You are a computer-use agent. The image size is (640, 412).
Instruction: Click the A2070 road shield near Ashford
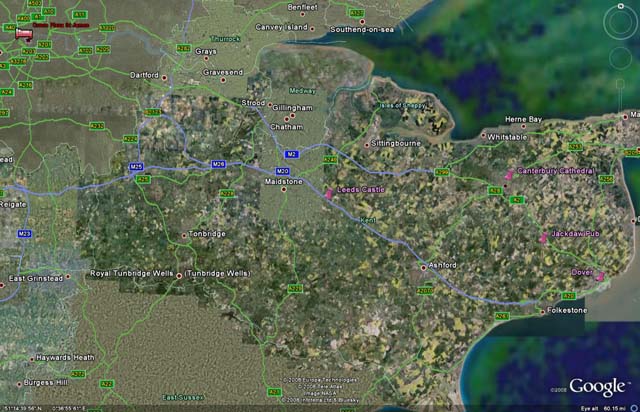425,291
